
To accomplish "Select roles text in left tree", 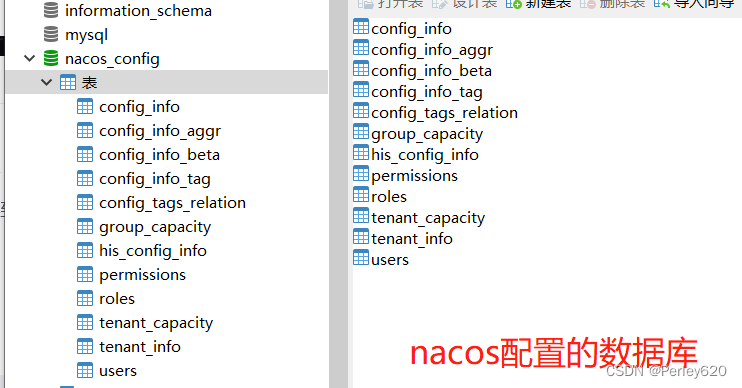I will click(117, 299).
